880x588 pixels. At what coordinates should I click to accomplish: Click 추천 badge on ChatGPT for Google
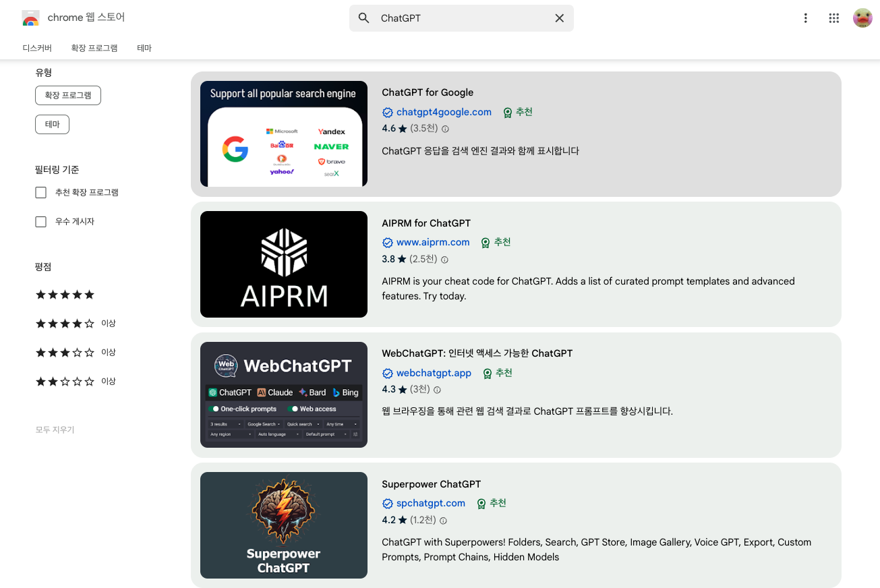coord(518,112)
